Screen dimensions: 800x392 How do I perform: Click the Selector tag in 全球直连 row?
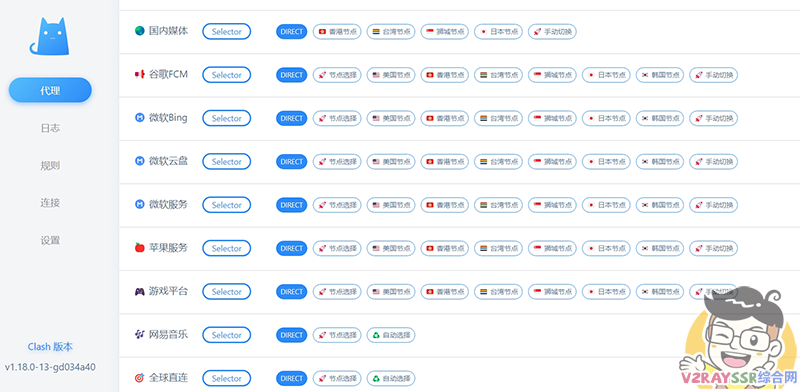click(227, 379)
